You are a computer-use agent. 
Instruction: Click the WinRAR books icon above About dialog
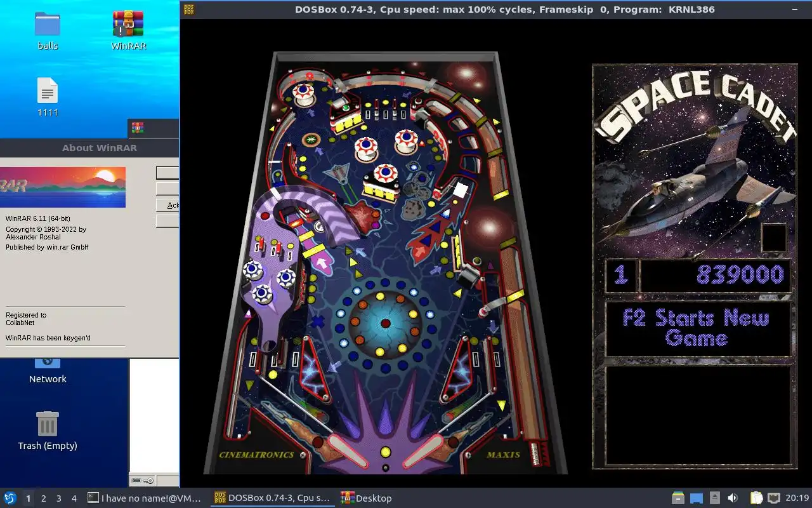138,128
